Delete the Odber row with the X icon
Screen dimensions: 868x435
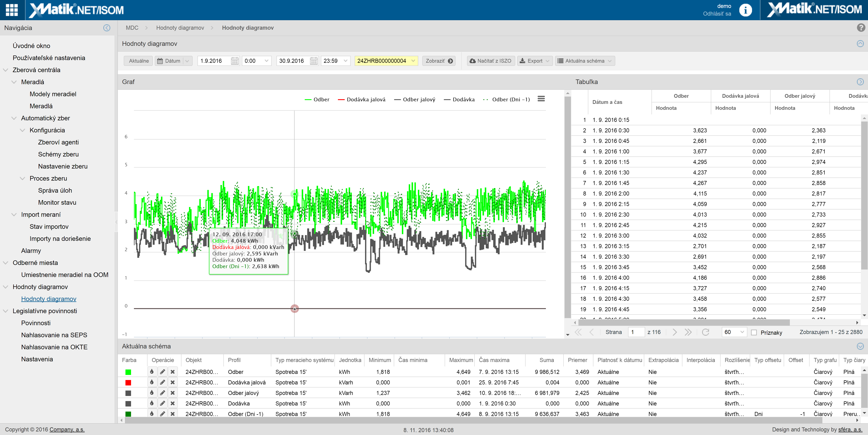coord(173,372)
